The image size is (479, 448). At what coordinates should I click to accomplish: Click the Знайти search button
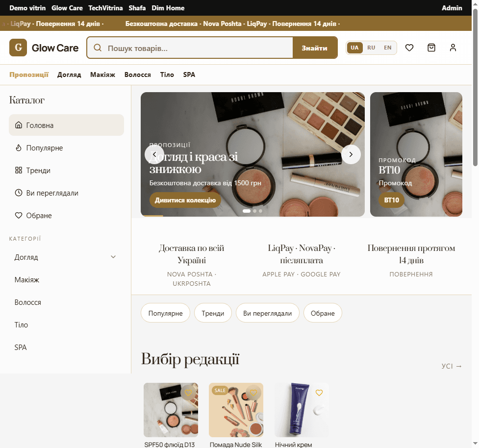[x=315, y=48]
